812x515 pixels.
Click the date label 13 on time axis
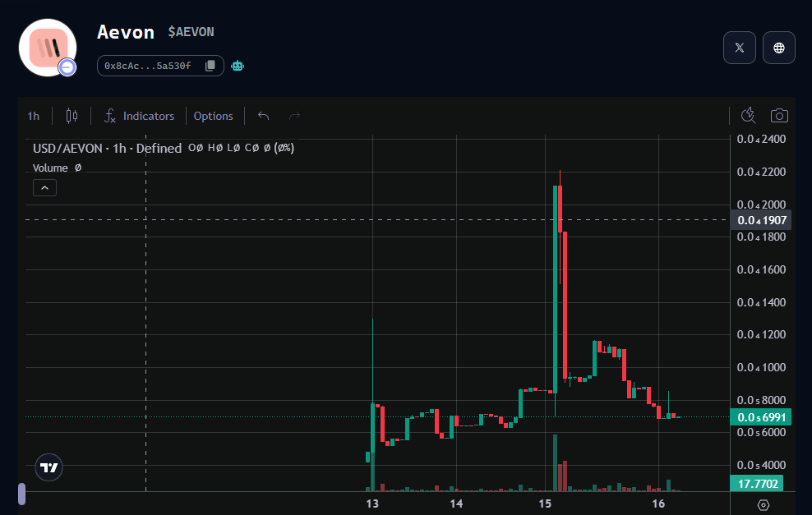[372, 504]
